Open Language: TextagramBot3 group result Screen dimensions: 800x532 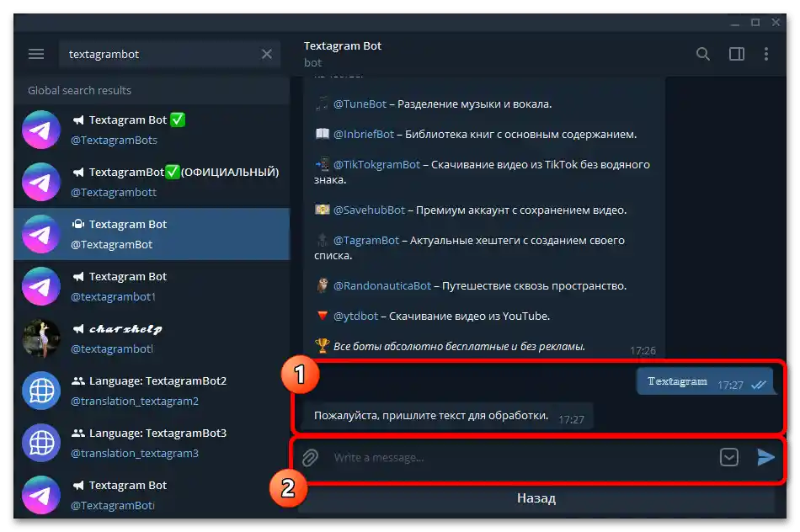click(x=152, y=443)
